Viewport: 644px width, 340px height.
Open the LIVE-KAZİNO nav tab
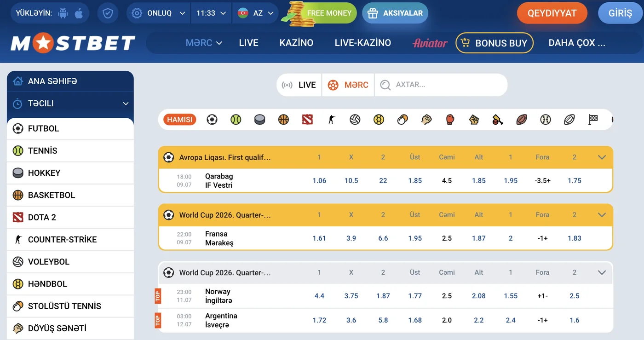(363, 43)
